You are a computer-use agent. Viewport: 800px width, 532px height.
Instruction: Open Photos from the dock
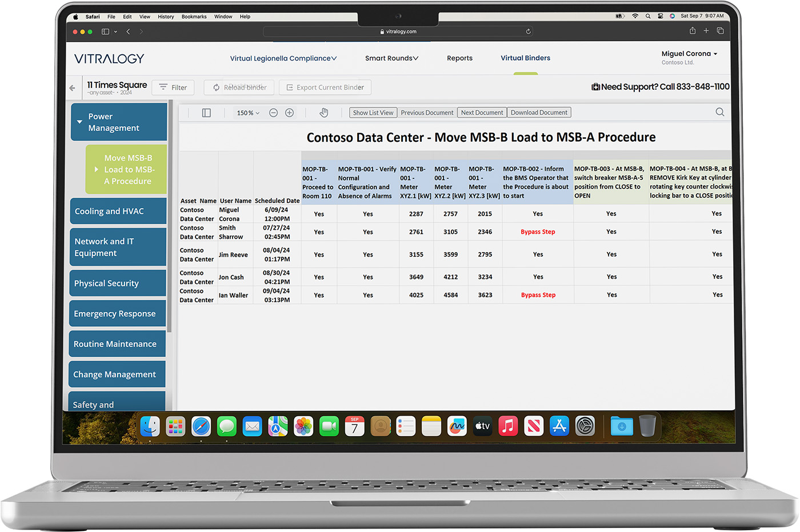(x=303, y=426)
